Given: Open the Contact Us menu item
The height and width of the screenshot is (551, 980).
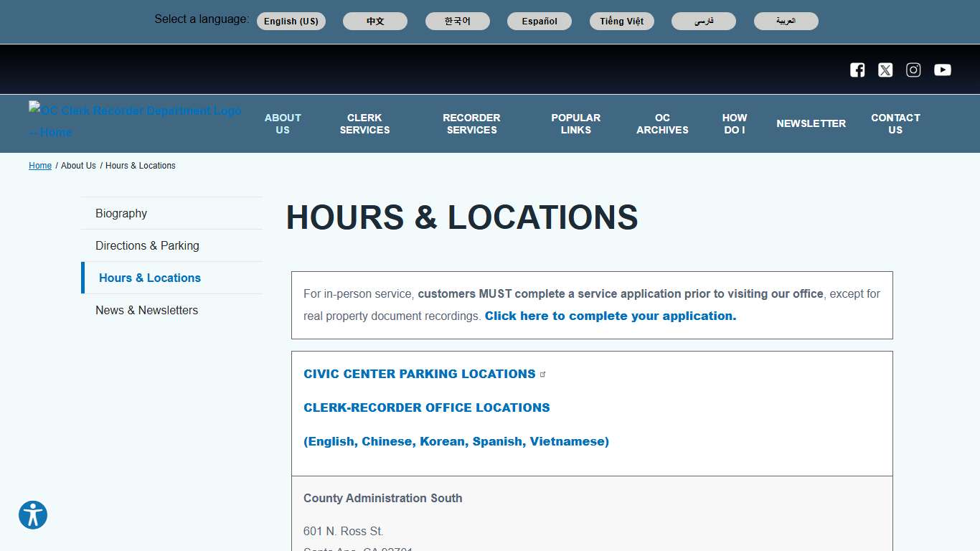Looking at the screenshot, I should point(895,123).
